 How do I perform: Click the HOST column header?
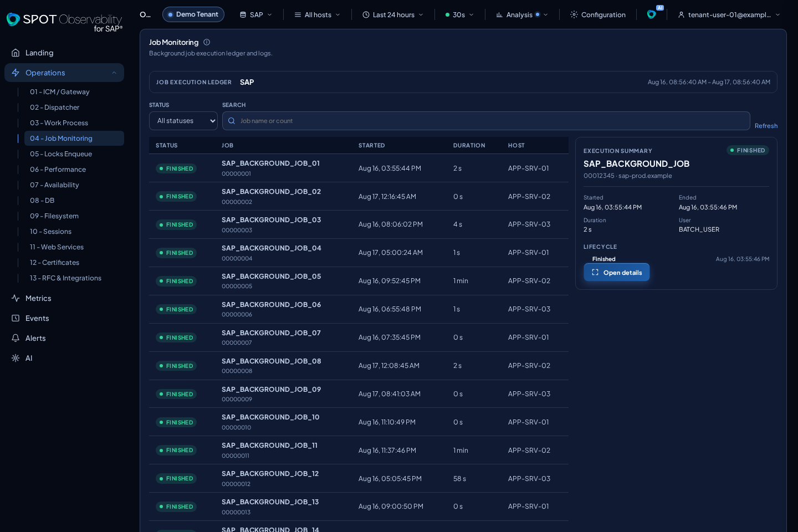pos(516,145)
